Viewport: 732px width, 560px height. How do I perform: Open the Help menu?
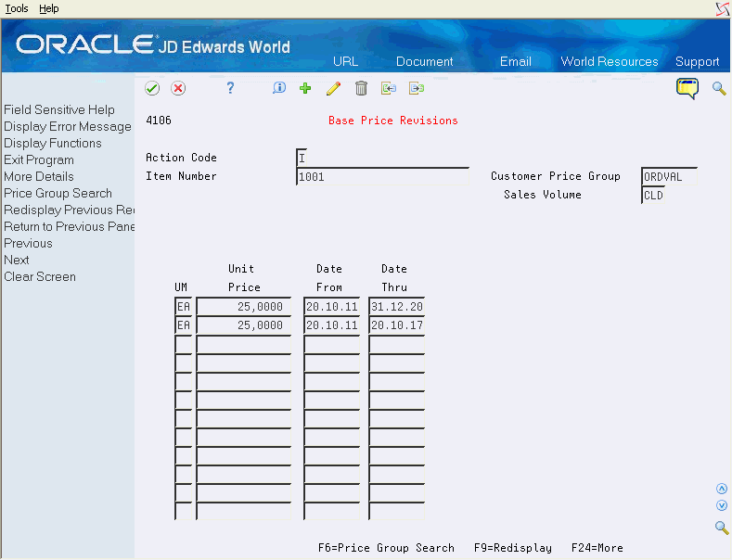tap(49, 8)
